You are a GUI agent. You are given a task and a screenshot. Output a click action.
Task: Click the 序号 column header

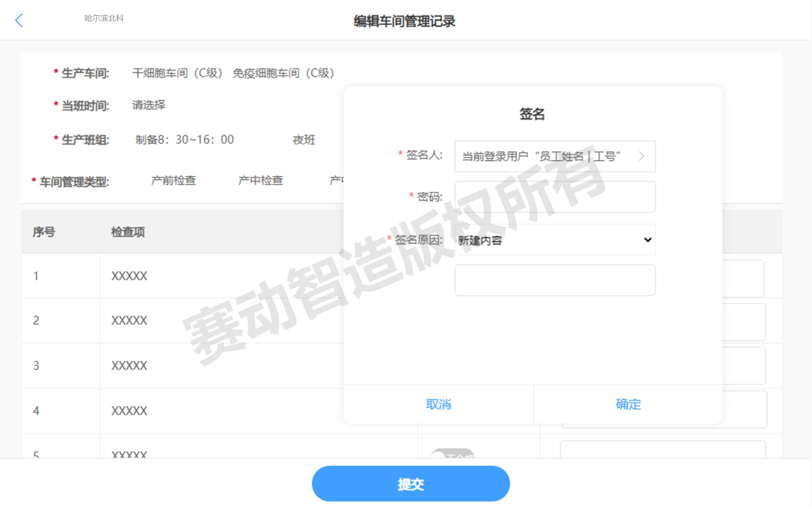click(44, 232)
